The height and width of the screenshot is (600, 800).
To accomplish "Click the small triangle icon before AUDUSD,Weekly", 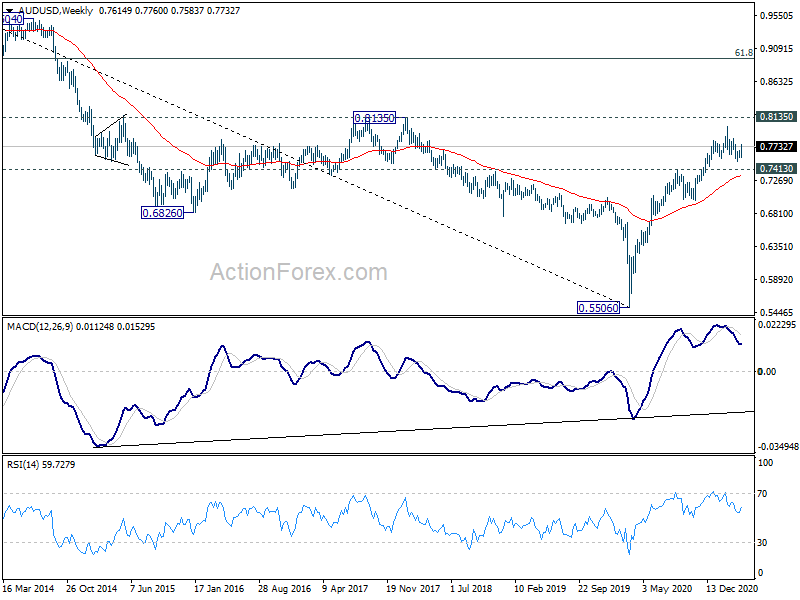I will pos(9,10).
